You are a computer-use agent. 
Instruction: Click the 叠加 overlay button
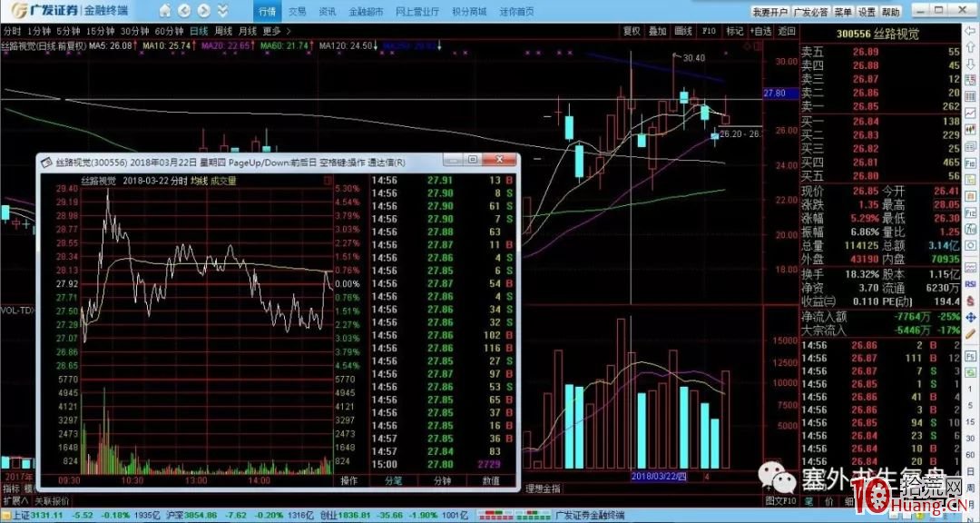tap(657, 31)
